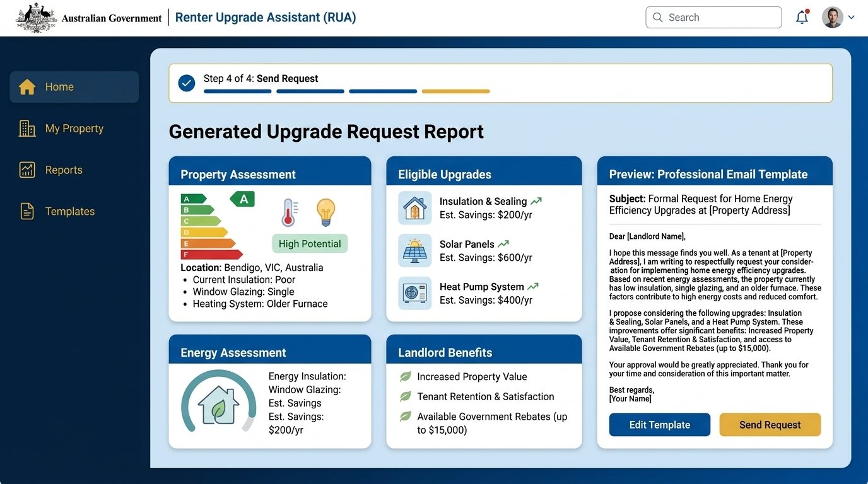Click the first blue step progress bar

click(x=238, y=91)
